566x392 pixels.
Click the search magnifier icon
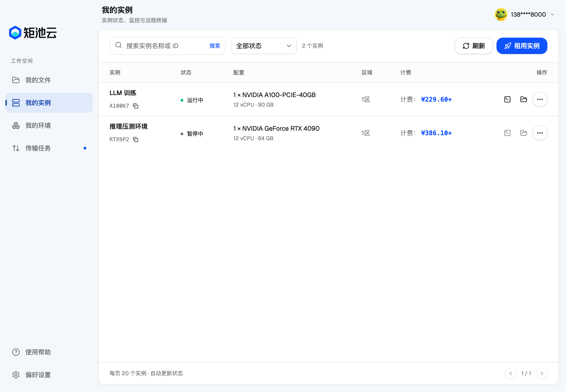click(x=119, y=45)
